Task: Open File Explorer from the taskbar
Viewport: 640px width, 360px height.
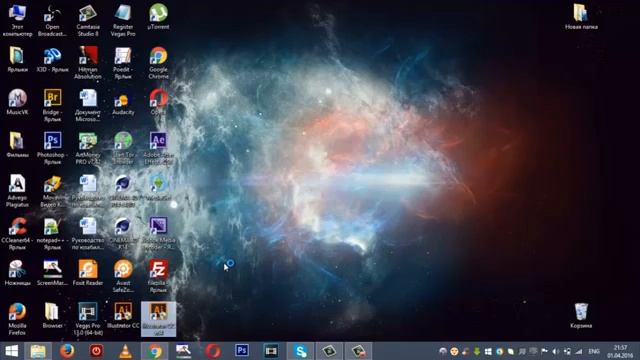Action: click(38, 351)
